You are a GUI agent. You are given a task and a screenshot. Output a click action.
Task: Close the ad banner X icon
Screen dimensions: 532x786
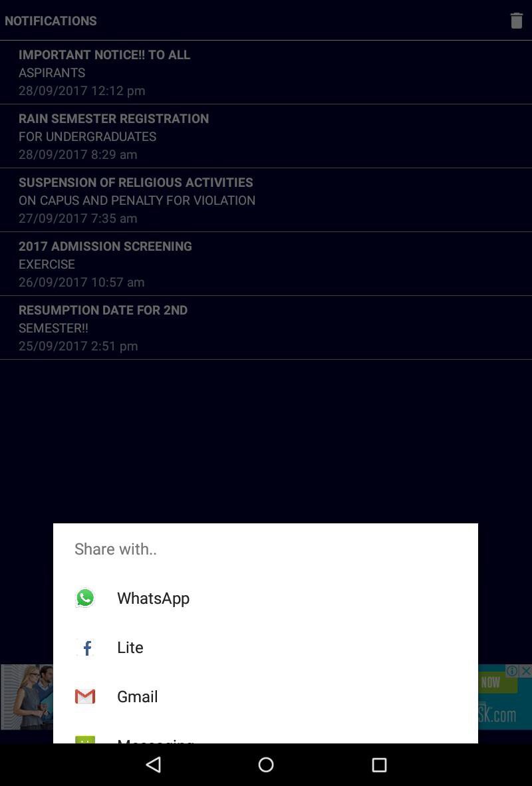coord(525,671)
